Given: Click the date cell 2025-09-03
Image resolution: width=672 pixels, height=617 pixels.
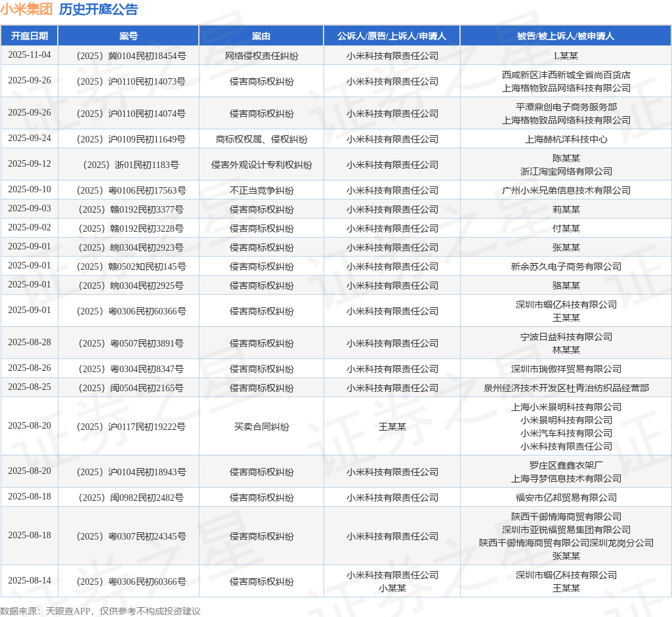Looking at the screenshot, I should coord(29,208).
